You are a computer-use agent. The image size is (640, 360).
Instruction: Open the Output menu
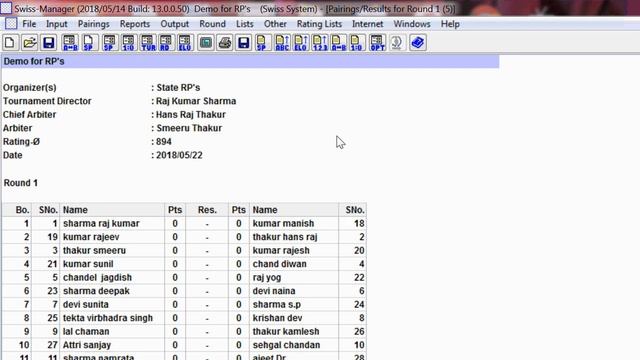click(x=174, y=24)
